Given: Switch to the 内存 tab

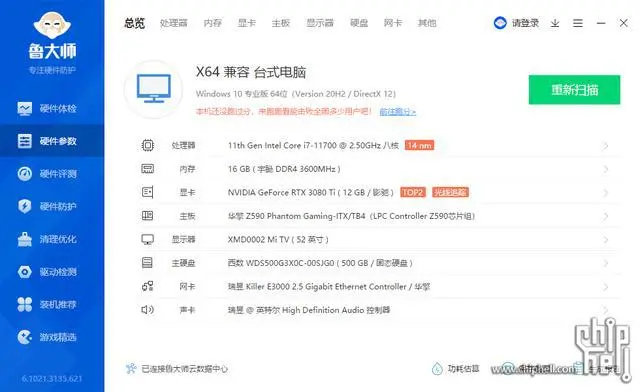Looking at the screenshot, I should (x=213, y=23).
